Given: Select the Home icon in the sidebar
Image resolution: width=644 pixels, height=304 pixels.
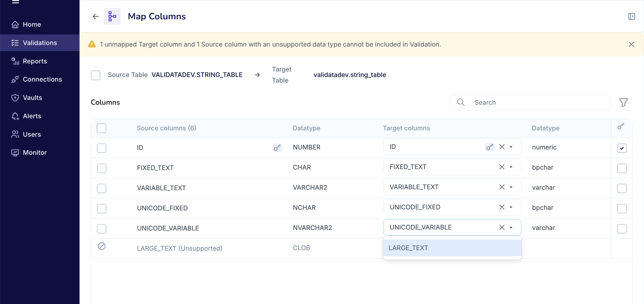Looking at the screenshot, I should pos(15,24).
